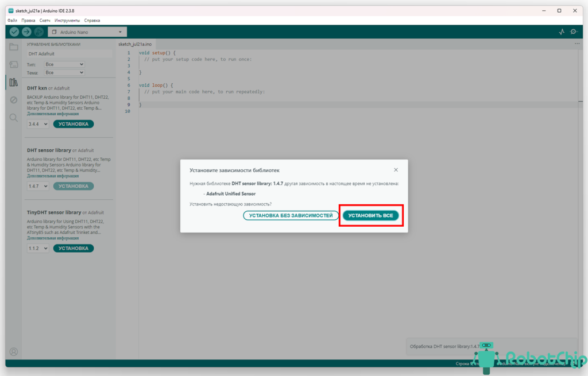
Task: Open more info link under DHT kxn
Action: (53, 114)
